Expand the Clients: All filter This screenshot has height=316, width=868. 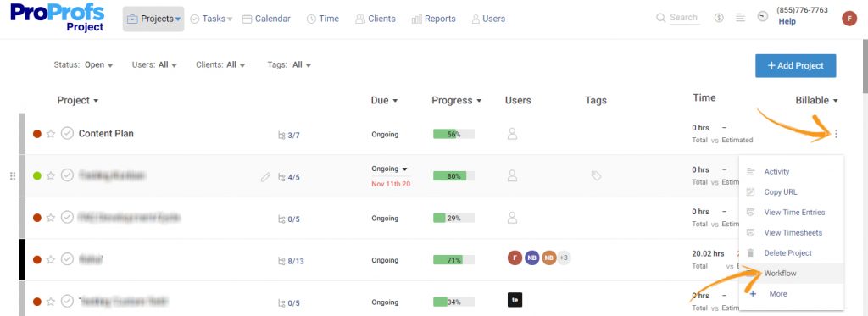pos(220,64)
